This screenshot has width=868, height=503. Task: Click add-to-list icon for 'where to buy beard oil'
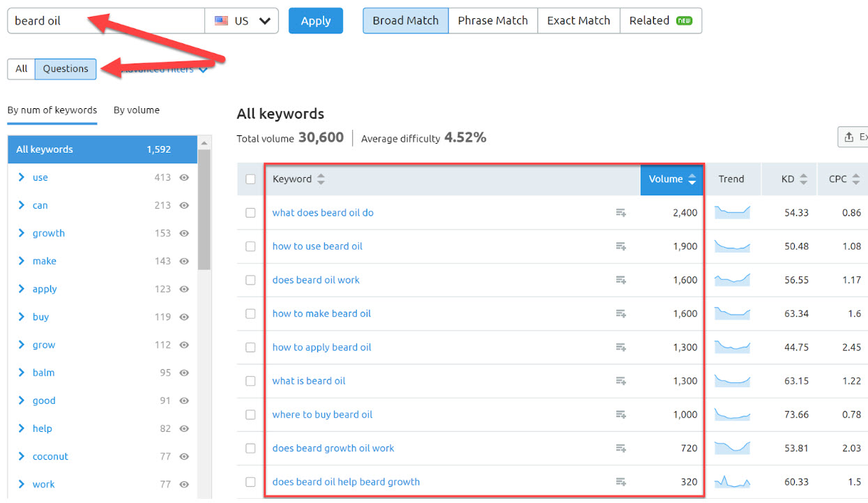pos(620,414)
